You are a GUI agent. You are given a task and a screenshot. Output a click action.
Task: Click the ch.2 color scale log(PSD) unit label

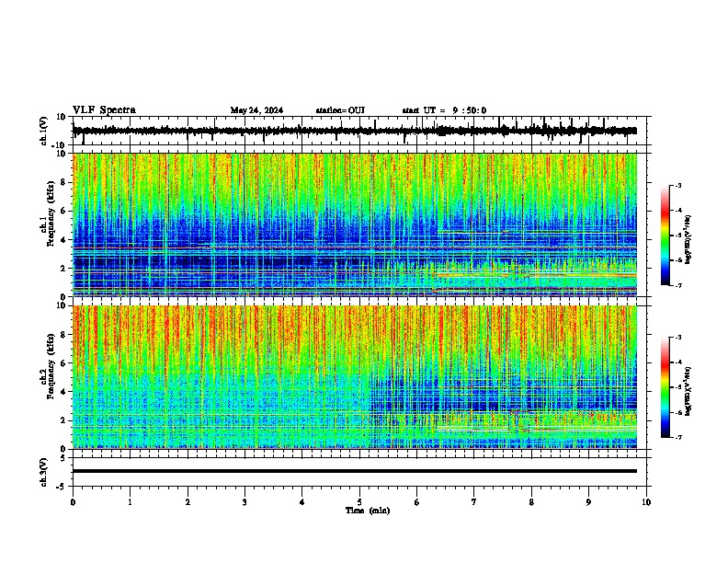[x=688, y=391]
